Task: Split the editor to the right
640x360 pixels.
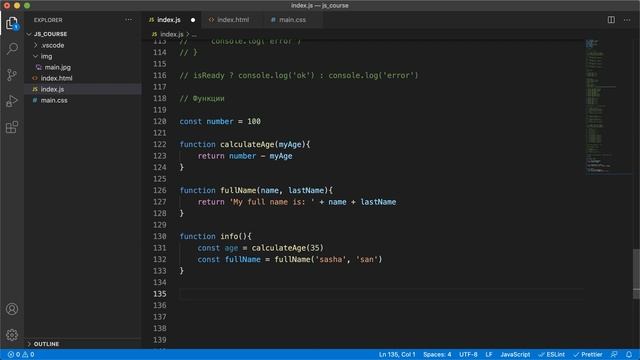Action: pos(611,20)
